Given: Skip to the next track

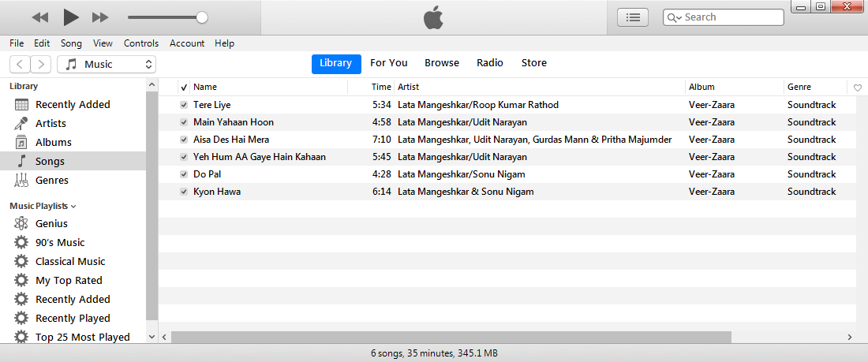Looking at the screenshot, I should click(x=100, y=17).
